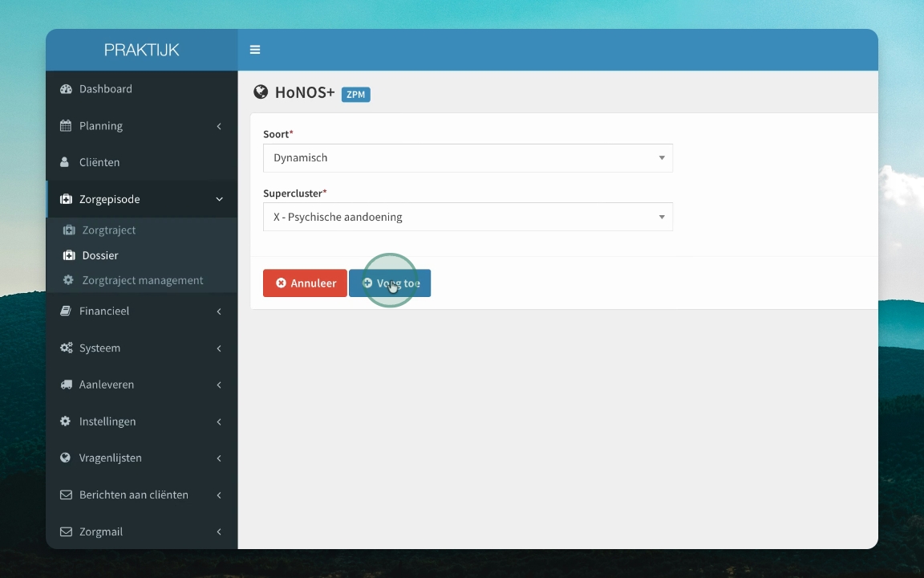Image resolution: width=924 pixels, height=578 pixels.
Task: Expand the Instellingen submenu chevron
Action: click(x=219, y=421)
